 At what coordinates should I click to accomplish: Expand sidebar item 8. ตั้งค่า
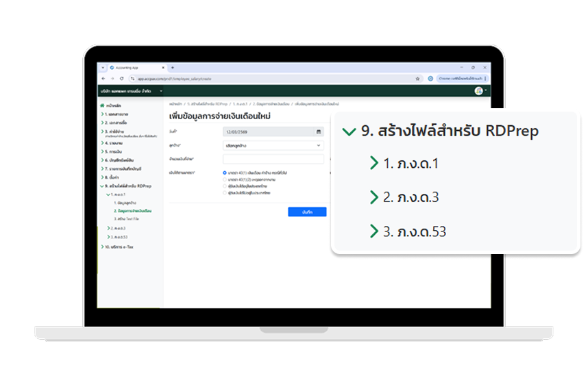pyautogui.click(x=110, y=177)
